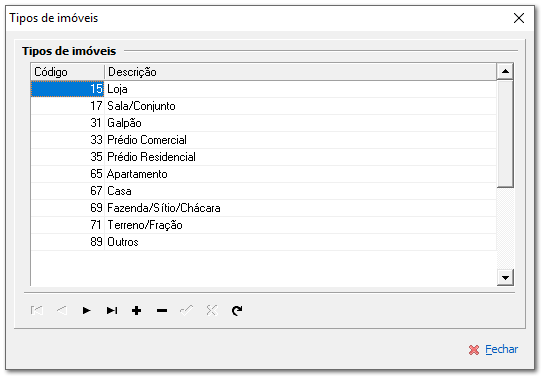Go to next record arrow
Screen dimensions: 544x379
click(x=86, y=310)
